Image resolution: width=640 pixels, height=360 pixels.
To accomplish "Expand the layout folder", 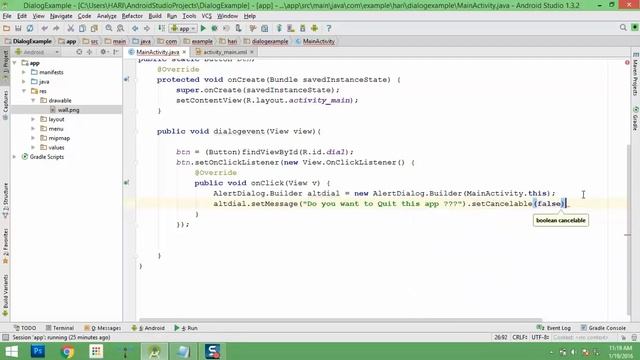I will (x=33, y=119).
